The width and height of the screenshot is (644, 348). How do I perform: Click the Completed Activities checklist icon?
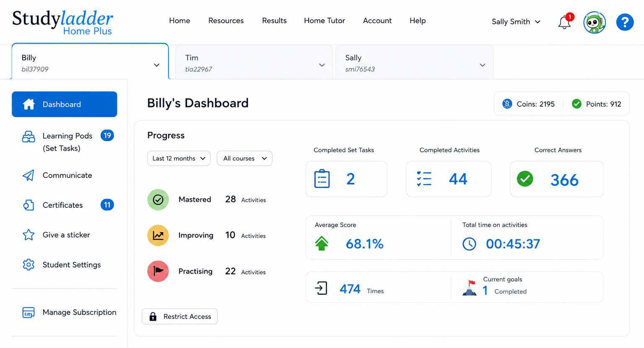(x=424, y=179)
